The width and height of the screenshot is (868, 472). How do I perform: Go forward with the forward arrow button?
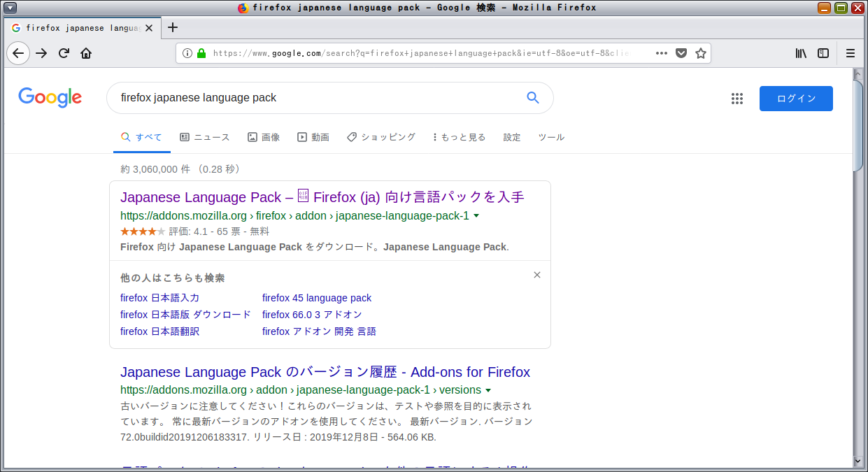[x=41, y=53]
